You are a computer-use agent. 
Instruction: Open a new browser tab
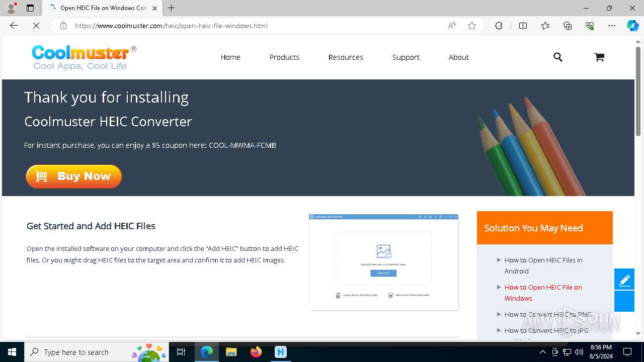pyautogui.click(x=172, y=8)
